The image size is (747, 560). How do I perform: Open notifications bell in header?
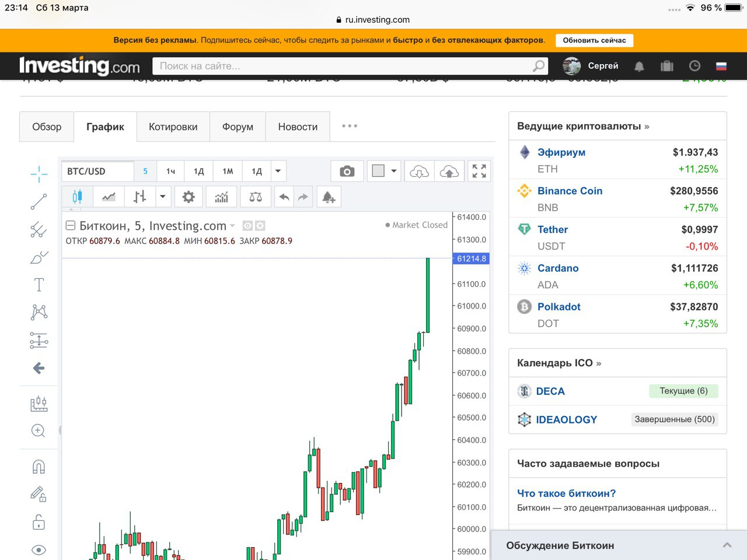(x=639, y=66)
